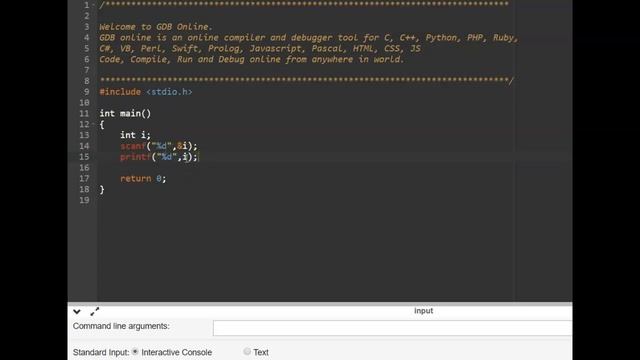Click the printf("%d",i); line
This screenshot has width=640, height=360.
pos(158,157)
